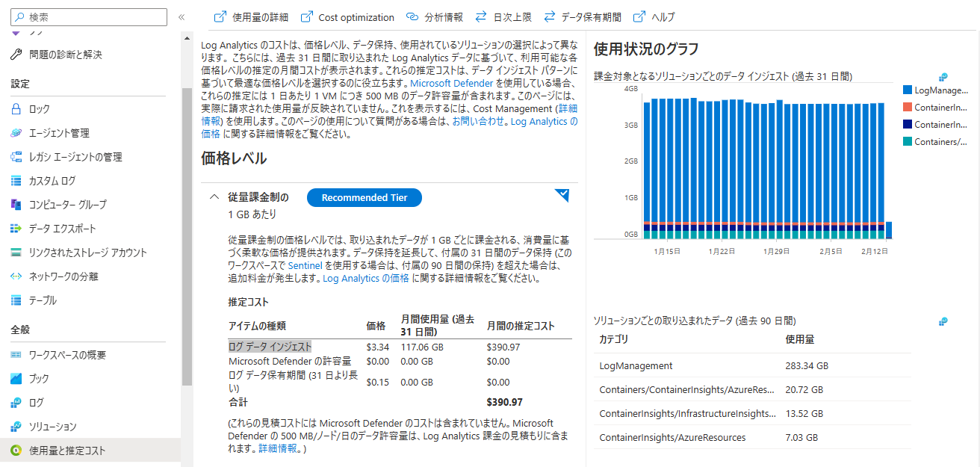Click the Microsoft Defender の許容量 row label

(x=290, y=361)
